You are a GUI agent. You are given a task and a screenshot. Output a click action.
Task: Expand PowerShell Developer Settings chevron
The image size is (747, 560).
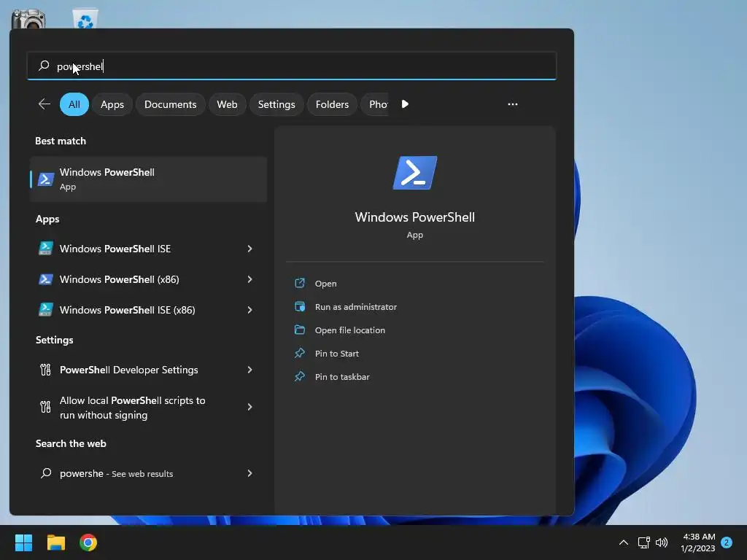point(249,370)
